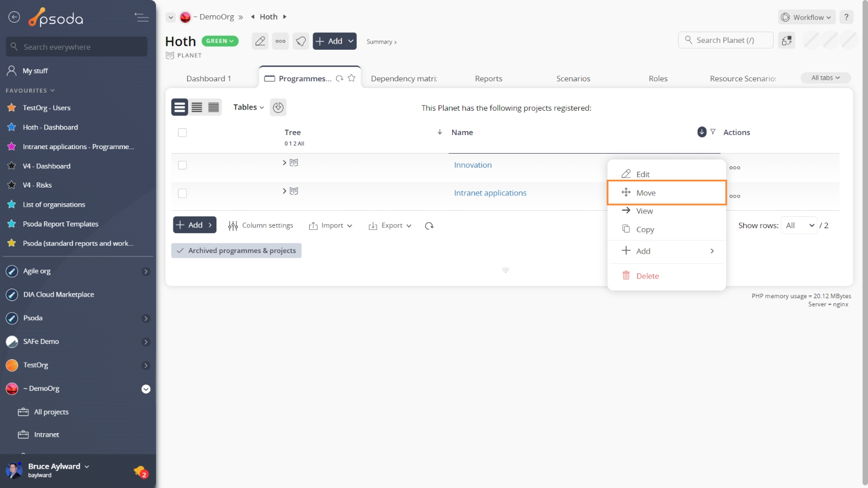Open All projects in sidebar

pyautogui.click(x=51, y=412)
